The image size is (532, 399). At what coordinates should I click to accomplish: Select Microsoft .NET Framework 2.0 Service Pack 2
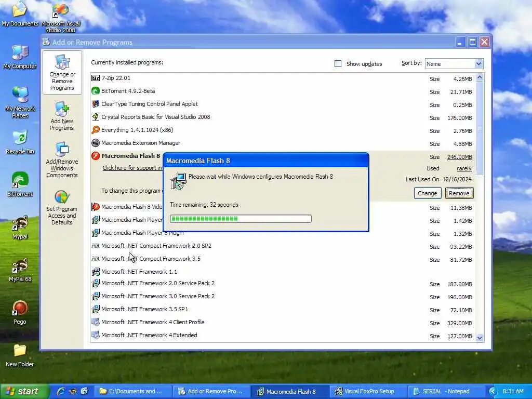click(282, 284)
